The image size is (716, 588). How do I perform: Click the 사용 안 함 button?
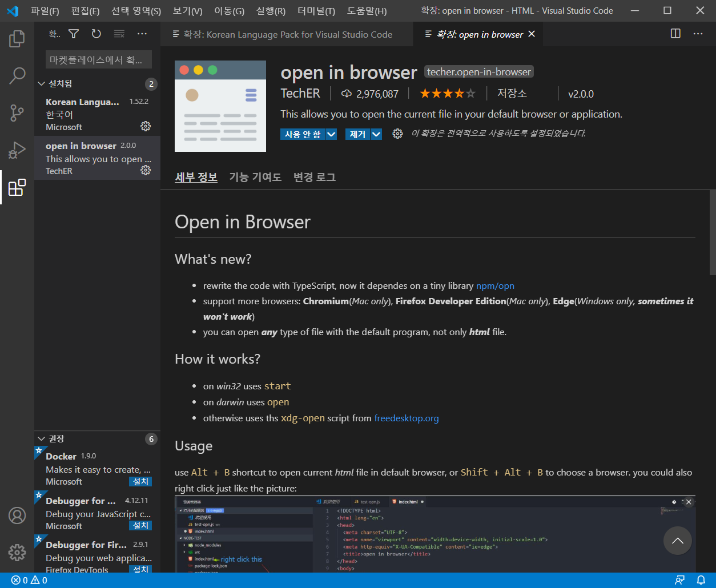(303, 134)
